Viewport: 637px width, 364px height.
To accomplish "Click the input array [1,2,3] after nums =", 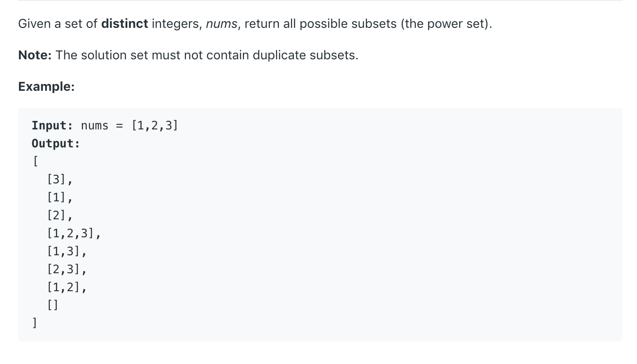I will [x=155, y=125].
